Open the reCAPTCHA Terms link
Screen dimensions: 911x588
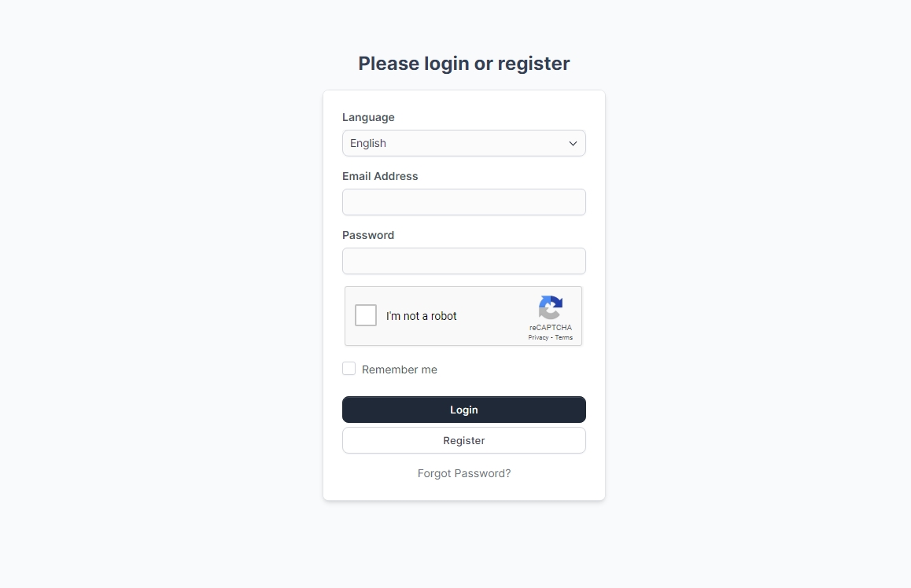coord(564,337)
